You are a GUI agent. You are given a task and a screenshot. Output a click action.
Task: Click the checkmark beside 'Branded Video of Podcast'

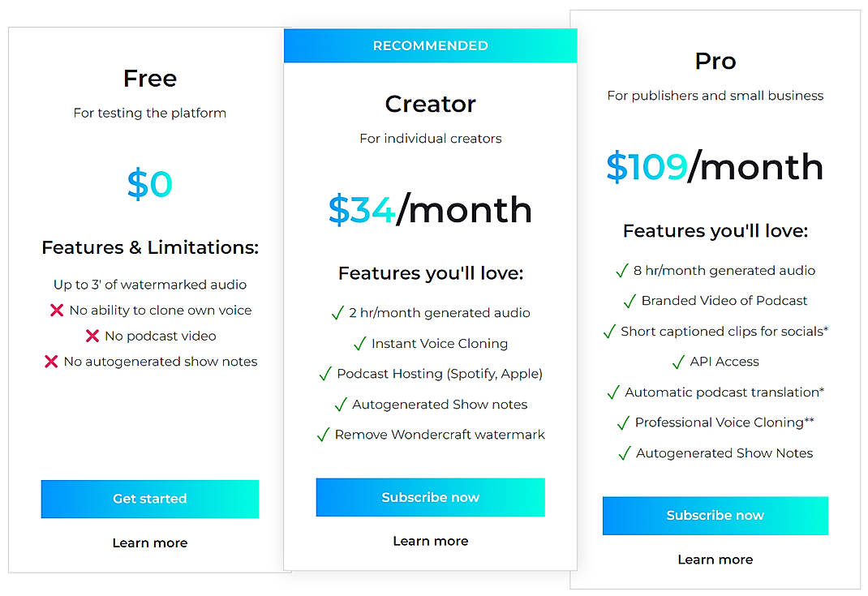pyautogui.click(x=630, y=301)
